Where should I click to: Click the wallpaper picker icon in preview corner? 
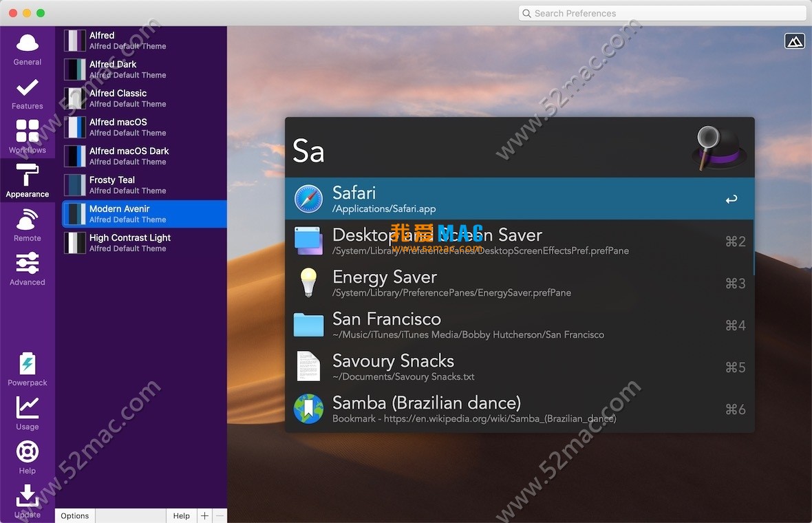pos(794,41)
